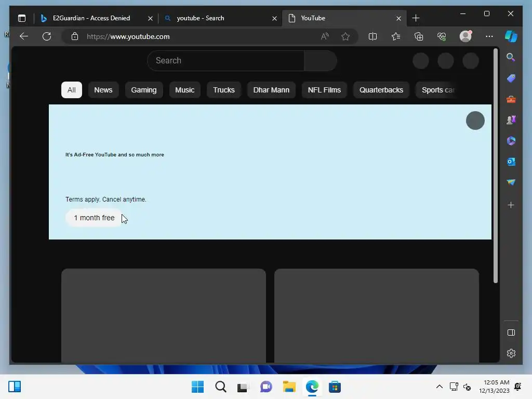Open Windows taskbar Search
532x399 pixels.
point(220,387)
